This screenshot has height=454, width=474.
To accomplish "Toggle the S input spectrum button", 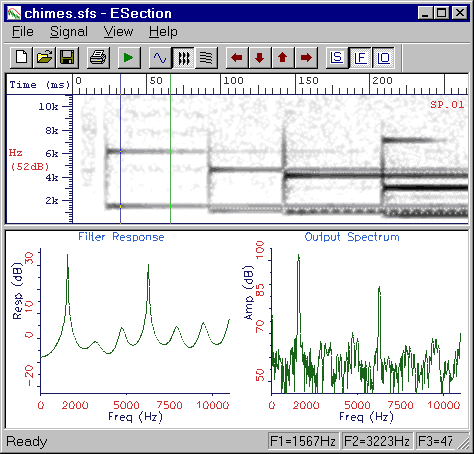I will [337, 58].
